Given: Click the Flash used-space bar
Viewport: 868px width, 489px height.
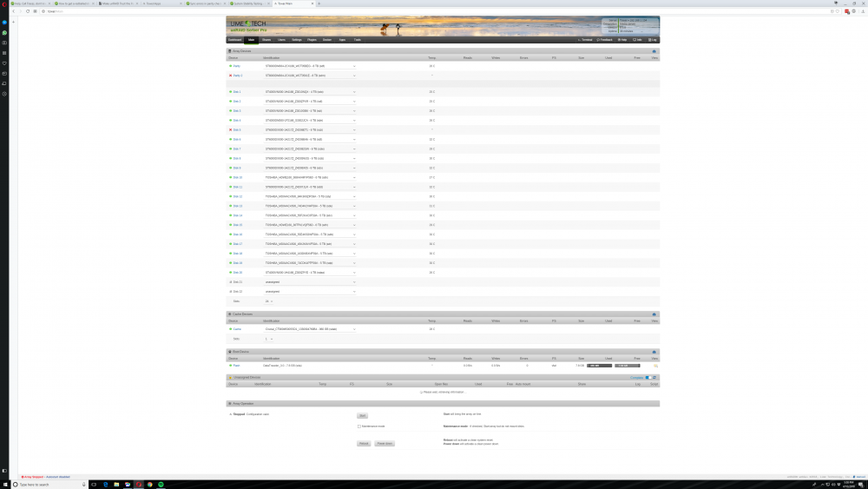Looking at the screenshot, I should pos(600,366).
